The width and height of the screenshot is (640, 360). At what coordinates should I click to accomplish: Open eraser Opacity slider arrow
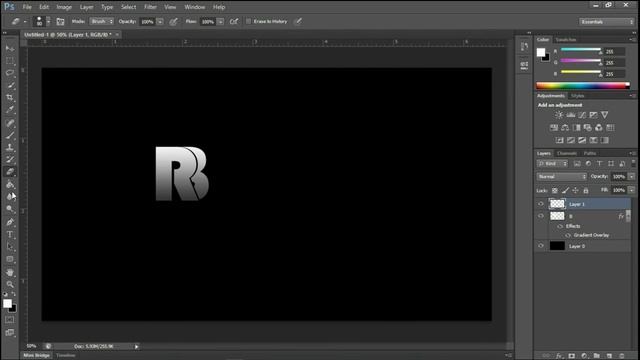click(x=160, y=22)
